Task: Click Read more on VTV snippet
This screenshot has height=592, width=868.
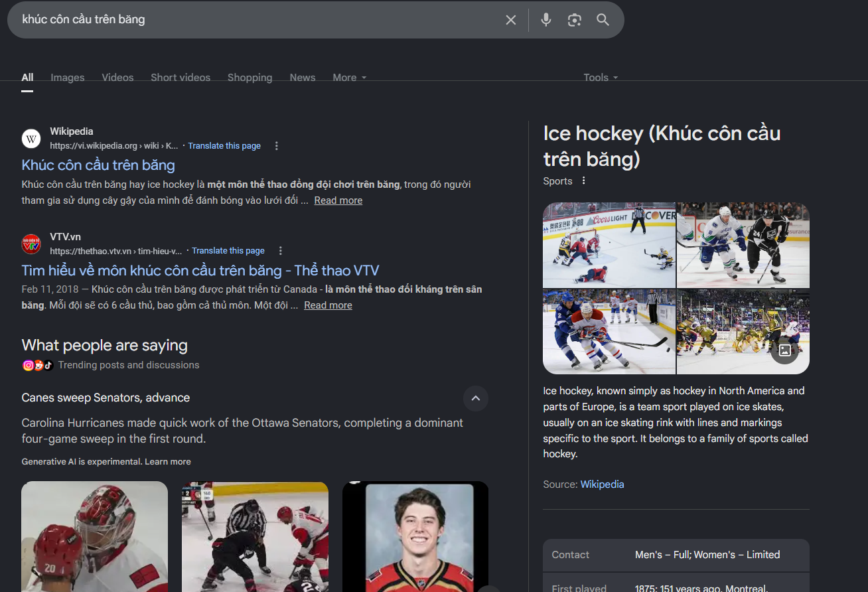Action: point(328,305)
